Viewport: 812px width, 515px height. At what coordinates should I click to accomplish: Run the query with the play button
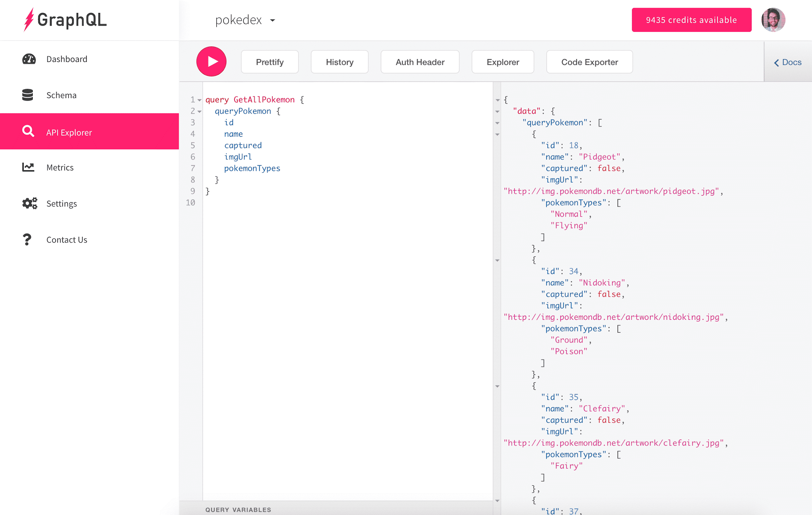coord(211,62)
